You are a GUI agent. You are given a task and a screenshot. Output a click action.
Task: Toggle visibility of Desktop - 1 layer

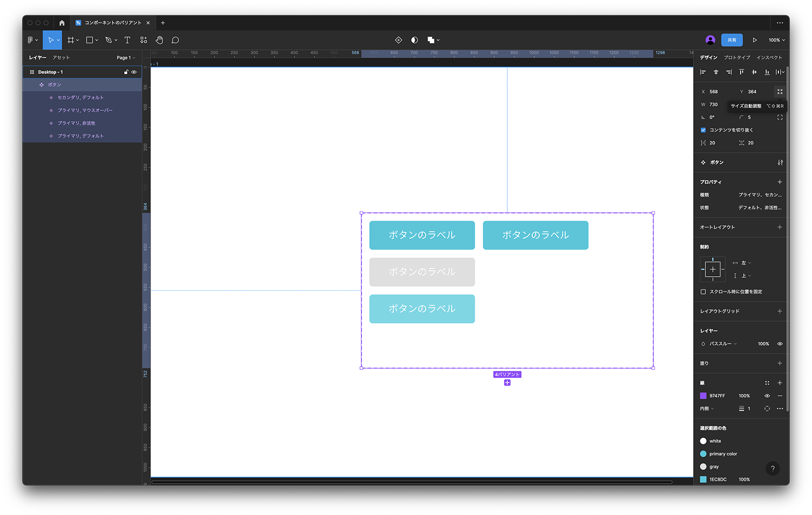click(x=134, y=72)
